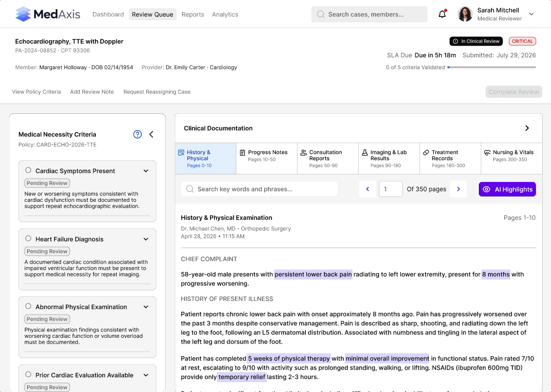Click the History & Physical Examination heading
Image resolution: width=551 pixels, height=392 pixels.
click(x=226, y=218)
